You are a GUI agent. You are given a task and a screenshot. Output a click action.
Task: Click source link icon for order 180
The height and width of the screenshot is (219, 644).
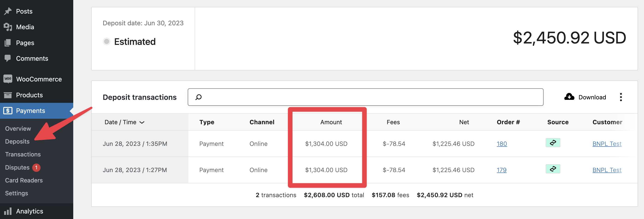[x=553, y=143]
